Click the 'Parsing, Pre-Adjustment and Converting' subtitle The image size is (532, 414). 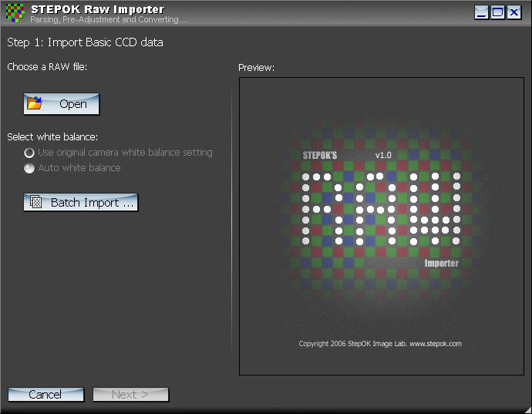pos(109,20)
